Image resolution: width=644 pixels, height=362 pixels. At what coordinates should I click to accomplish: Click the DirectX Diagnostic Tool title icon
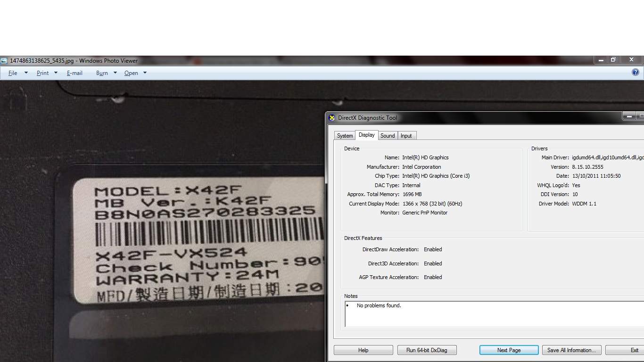[332, 118]
